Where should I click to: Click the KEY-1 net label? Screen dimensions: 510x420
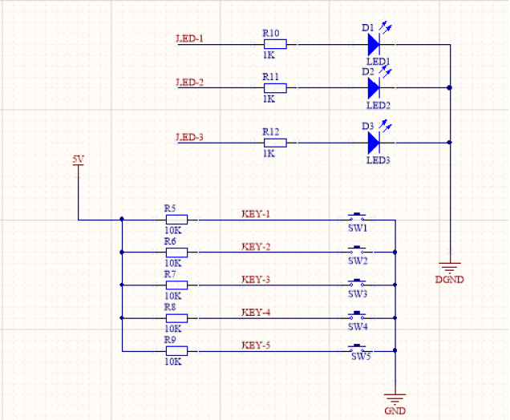(x=256, y=214)
